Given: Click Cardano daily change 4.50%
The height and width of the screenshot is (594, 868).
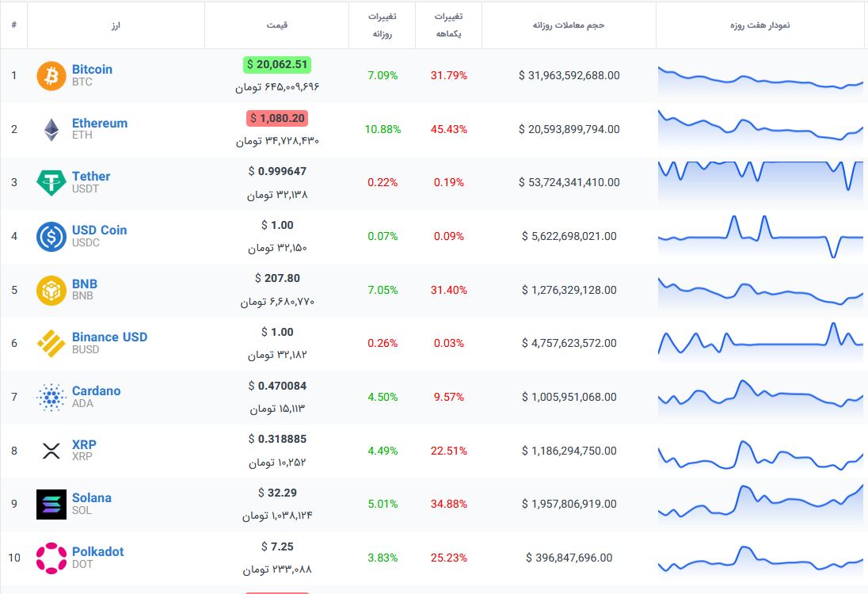Looking at the screenshot, I should point(383,397).
